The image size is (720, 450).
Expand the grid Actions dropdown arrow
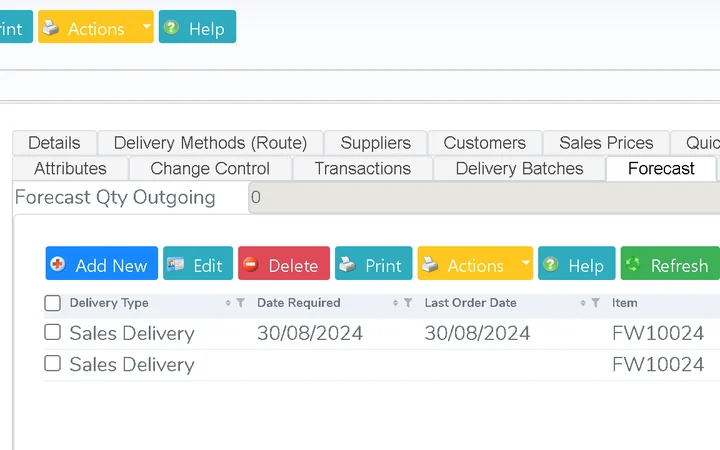526,263
